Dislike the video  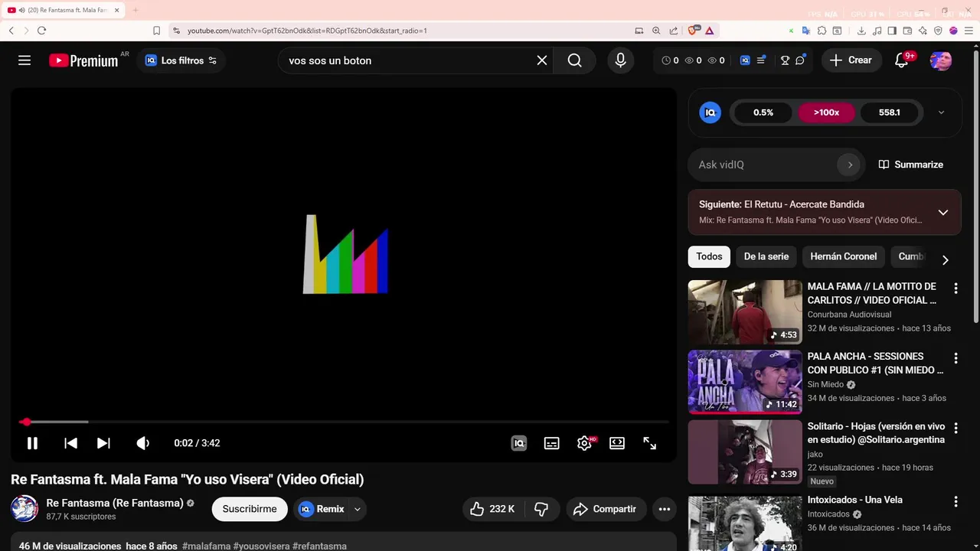[541, 509]
